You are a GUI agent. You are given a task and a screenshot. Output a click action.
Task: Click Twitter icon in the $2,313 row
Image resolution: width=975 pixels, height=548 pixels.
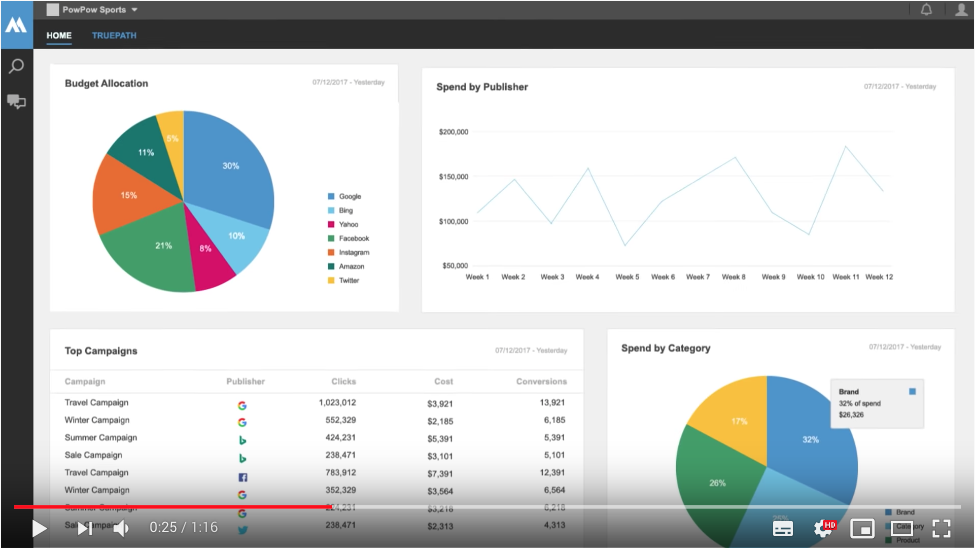pos(243,530)
